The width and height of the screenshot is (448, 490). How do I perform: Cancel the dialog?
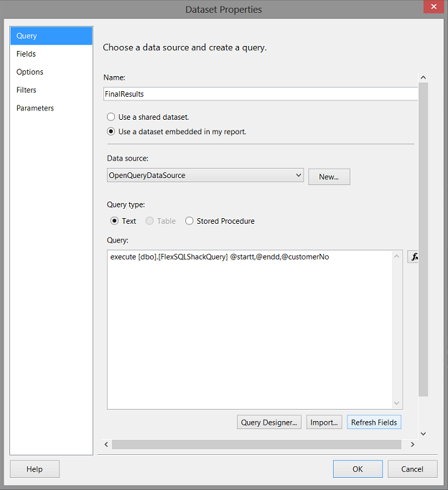[412, 468]
